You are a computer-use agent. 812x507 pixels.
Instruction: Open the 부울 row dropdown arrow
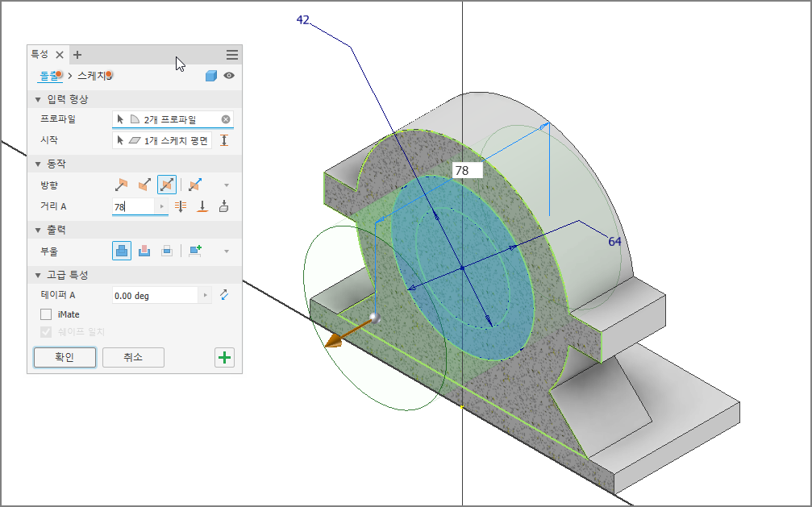coord(227,251)
